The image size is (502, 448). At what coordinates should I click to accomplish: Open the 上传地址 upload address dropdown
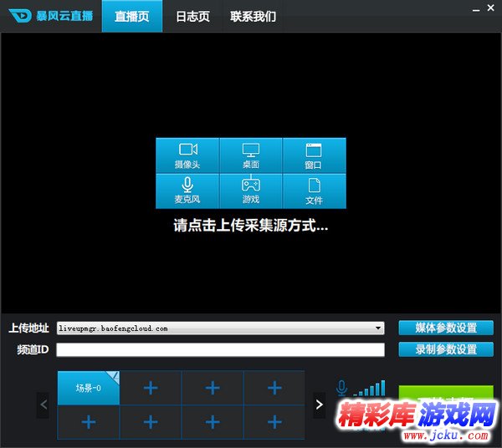pos(379,328)
